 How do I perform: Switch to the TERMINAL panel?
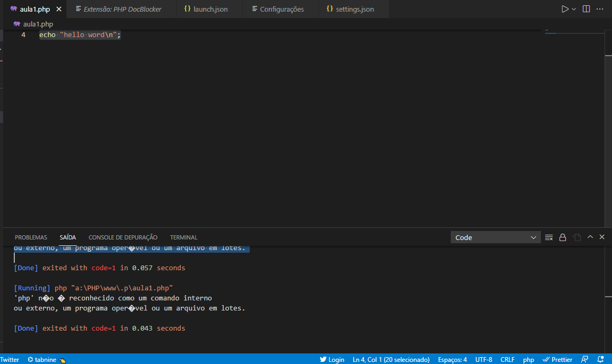point(183,237)
